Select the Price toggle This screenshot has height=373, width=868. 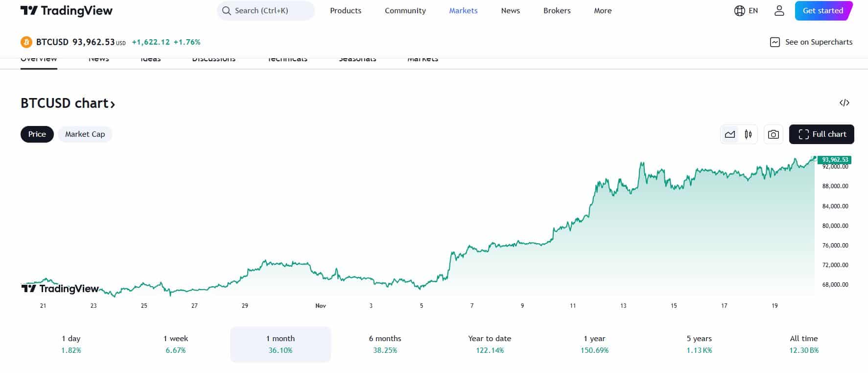tap(37, 134)
